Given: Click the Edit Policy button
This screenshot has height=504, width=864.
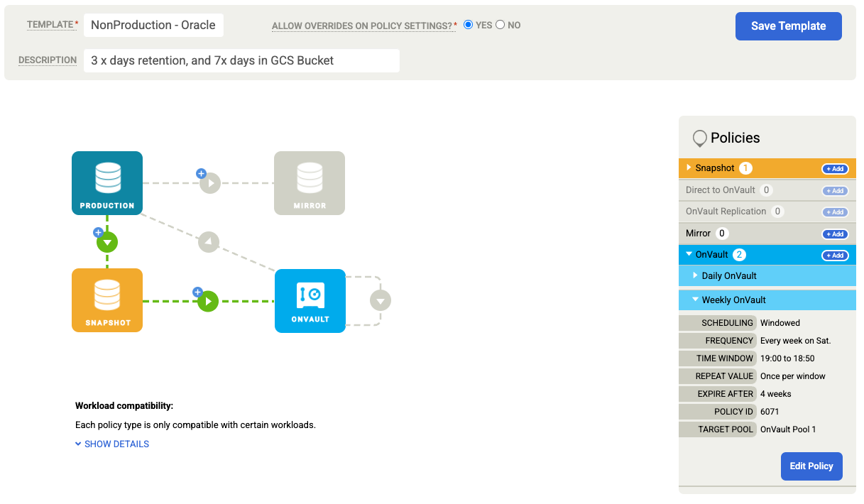Looking at the screenshot, I should pyautogui.click(x=811, y=466).
